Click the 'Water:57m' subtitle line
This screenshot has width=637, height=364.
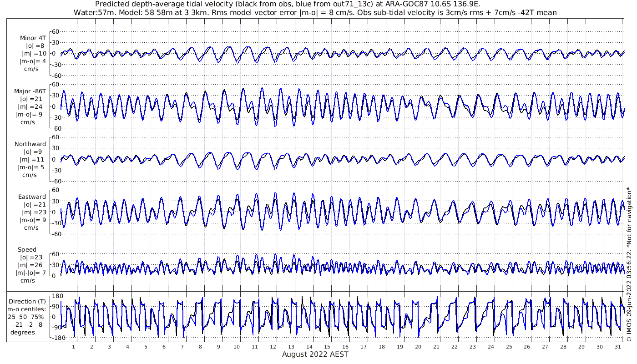click(315, 12)
